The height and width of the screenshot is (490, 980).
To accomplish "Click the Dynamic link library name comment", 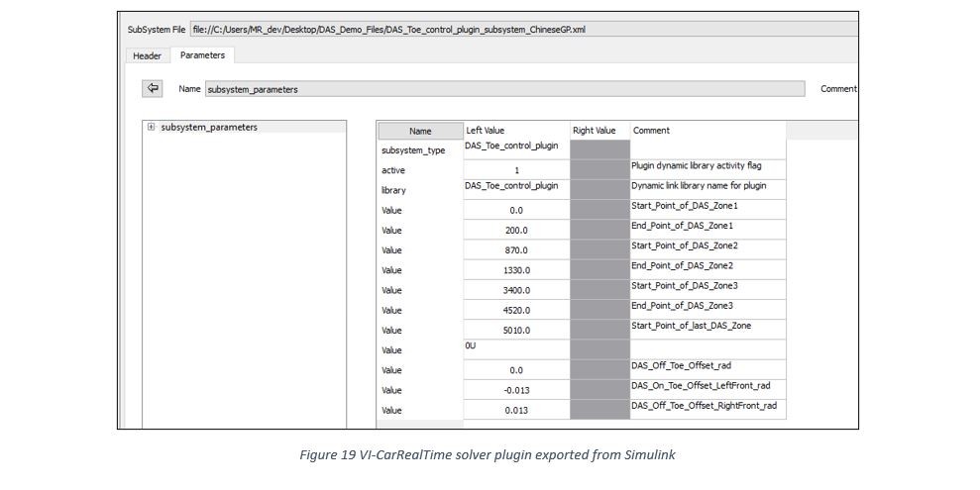I will (708, 190).
